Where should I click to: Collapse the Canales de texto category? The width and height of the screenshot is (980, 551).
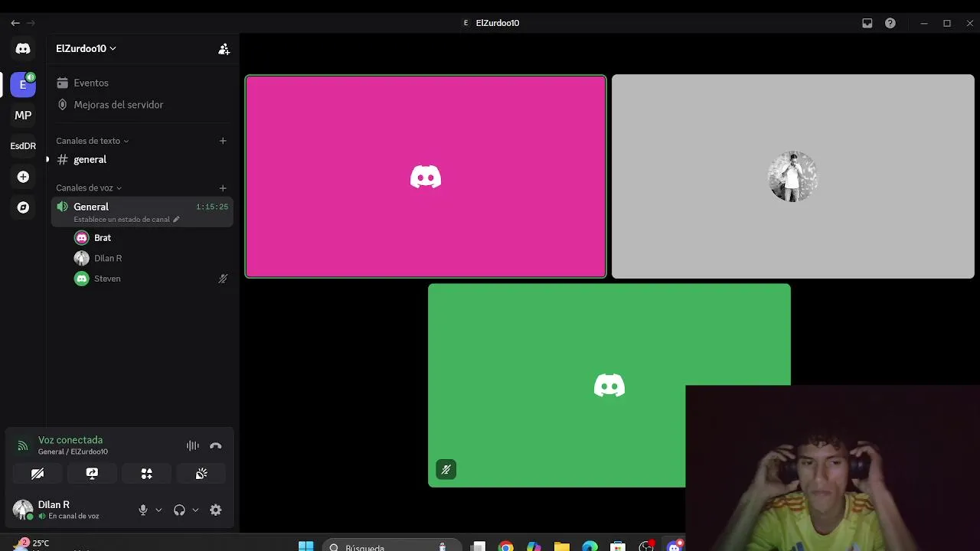pos(92,141)
